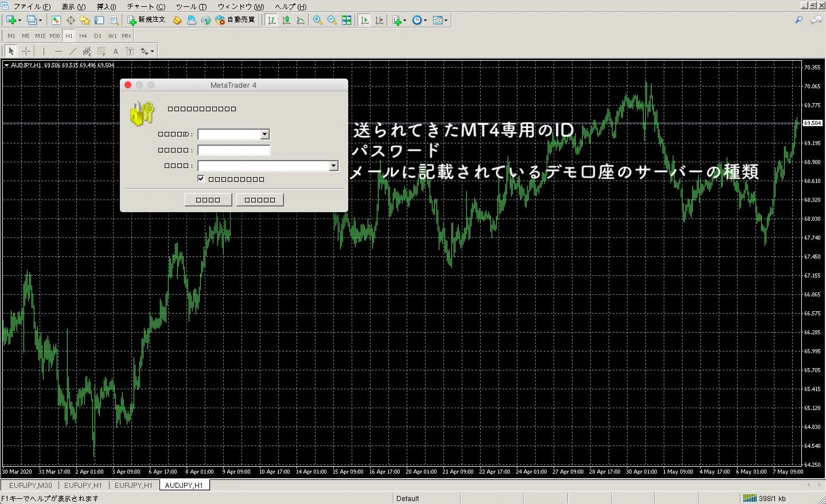Viewport: 826px width, 504px height.
Task: Toggle the checkbox in the login dialog
Action: pos(201,179)
